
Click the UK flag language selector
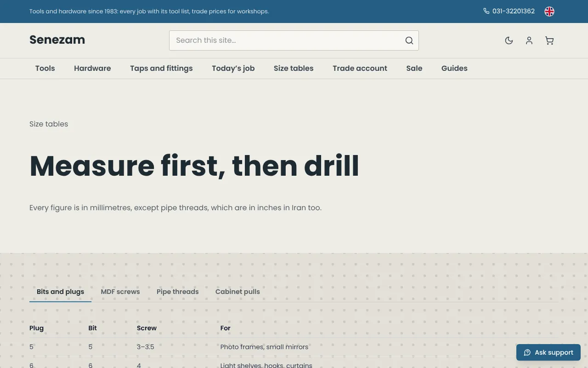point(549,11)
